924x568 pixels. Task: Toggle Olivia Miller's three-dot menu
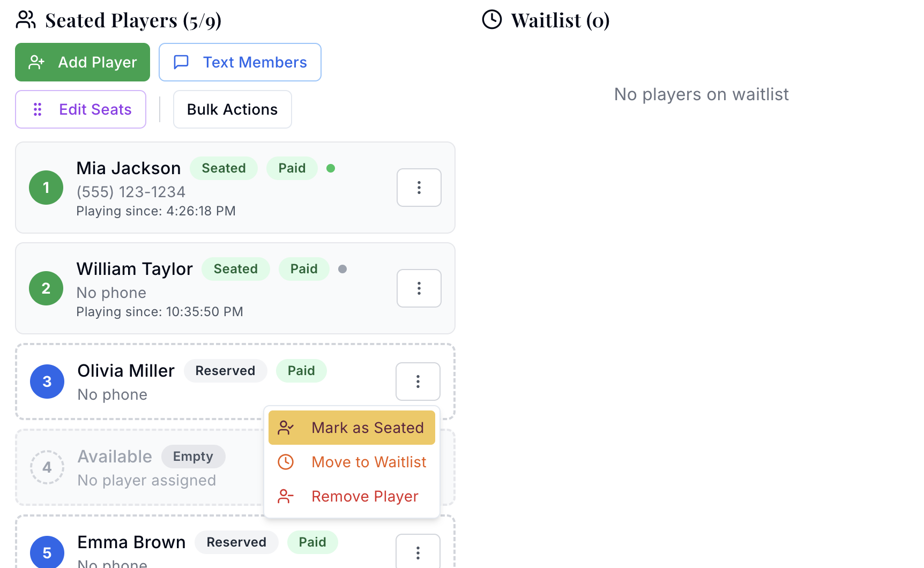coord(418,382)
